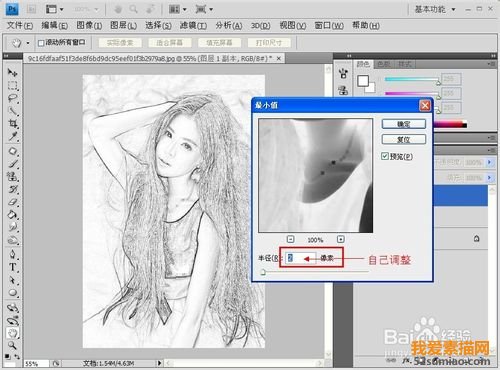Select the Clone Stamp tool
Screen dimensions: 500x370
coord(12,176)
